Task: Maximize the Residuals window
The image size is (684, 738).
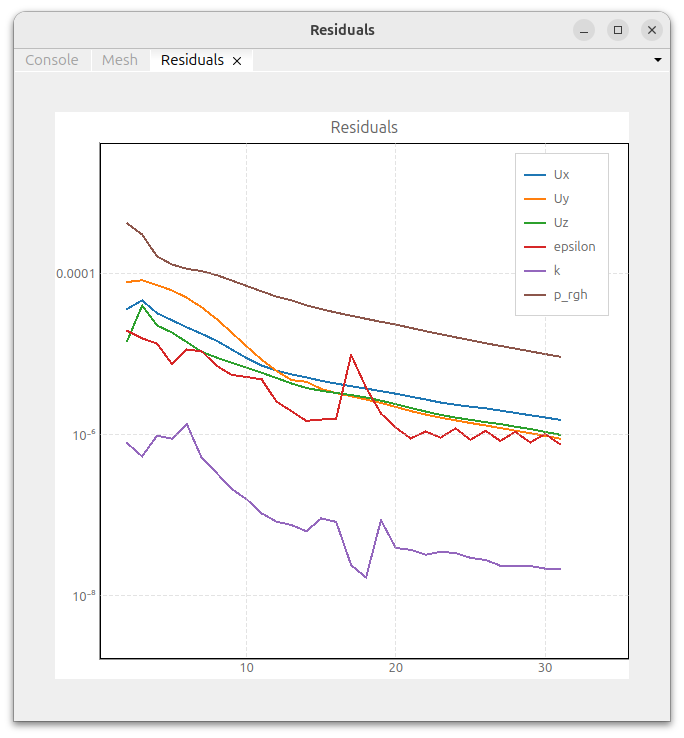Action: (618, 30)
